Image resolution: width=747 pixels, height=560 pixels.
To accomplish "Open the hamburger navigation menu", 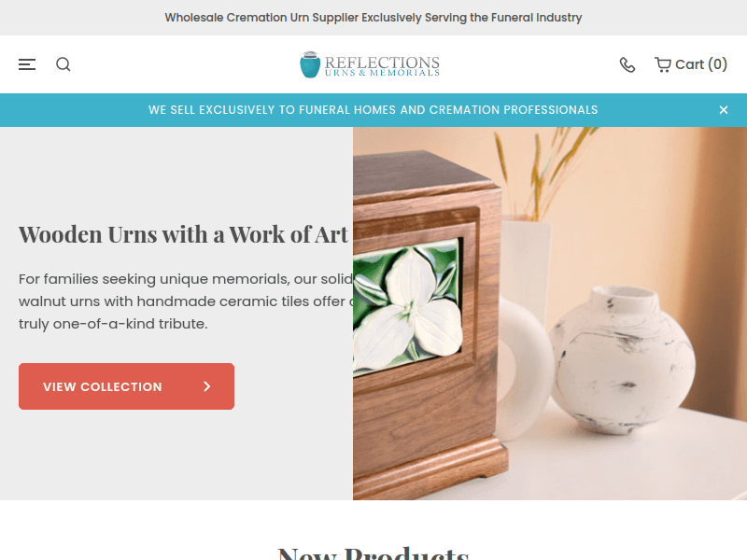I will coord(27,64).
